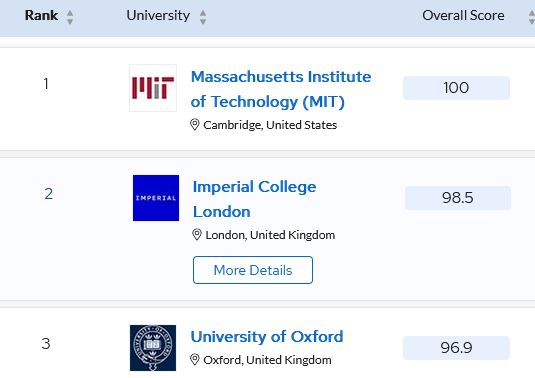Open Imperial College London link
Image resolution: width=535 pixels, height=378 pixels.
(255, 199)
